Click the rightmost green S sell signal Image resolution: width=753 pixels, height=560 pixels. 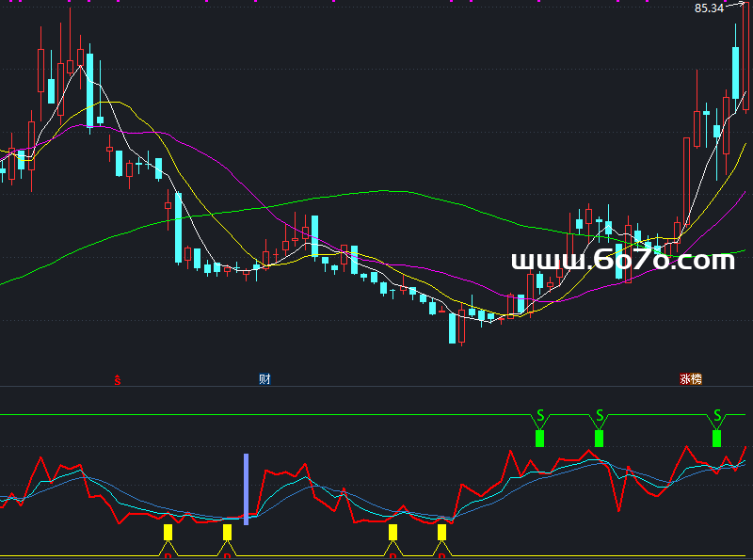717,437
